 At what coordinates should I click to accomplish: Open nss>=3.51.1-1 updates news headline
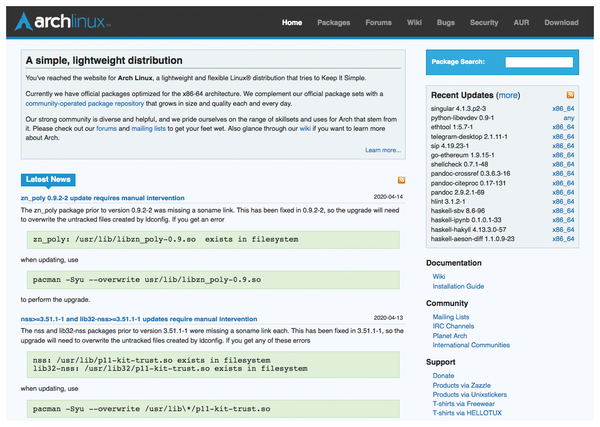pos(139,319)
